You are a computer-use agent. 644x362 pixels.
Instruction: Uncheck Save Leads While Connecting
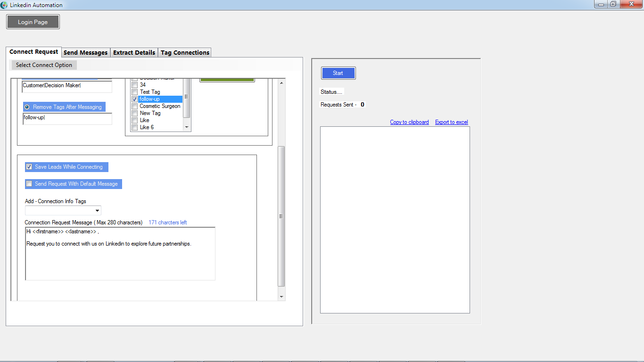pyautogui.click(x=29, y=167)
